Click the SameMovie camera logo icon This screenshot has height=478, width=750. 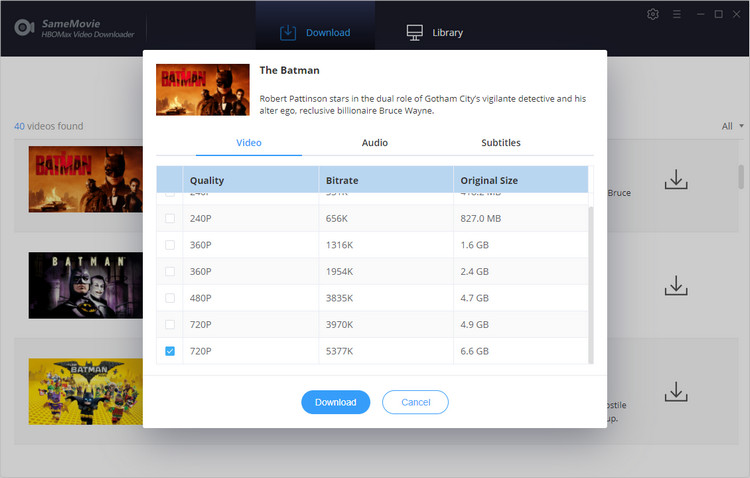[x=24, y=28]
